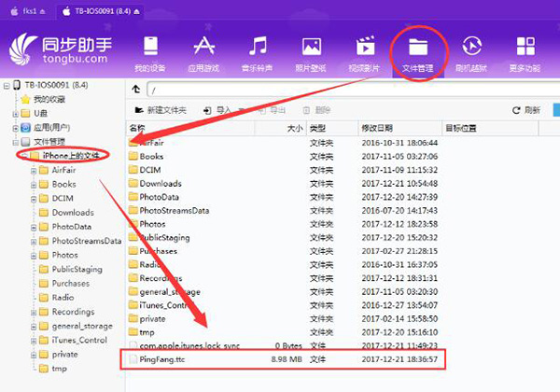
Task: Expand DCIM node in sidebar tree
Action: pyautogui.click(x=34, y=199)
